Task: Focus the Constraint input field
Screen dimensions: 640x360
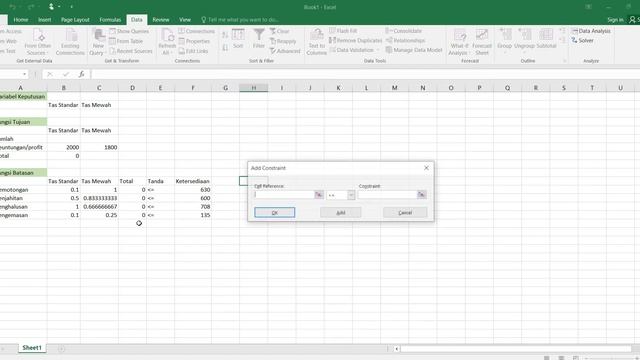Action: click(x=387, y=195)
